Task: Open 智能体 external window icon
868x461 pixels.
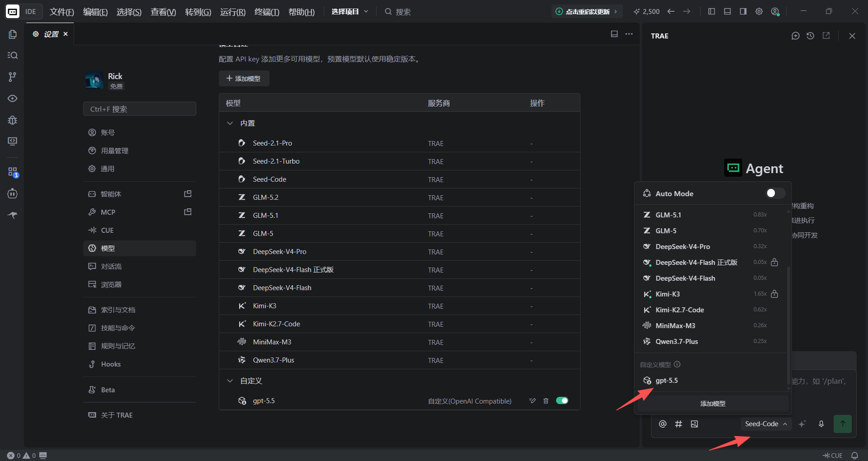Action: (x=188, y=194)
